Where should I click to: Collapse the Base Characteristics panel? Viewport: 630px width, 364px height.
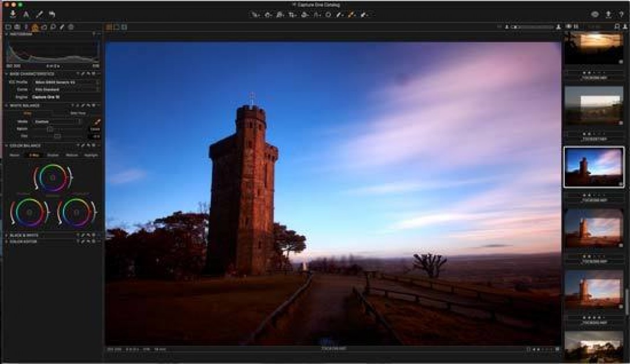[x=6, y=74]
